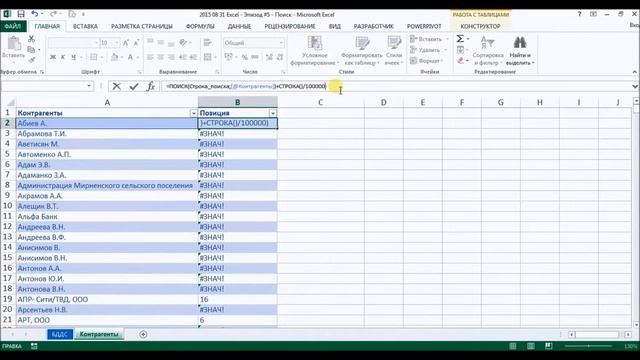Increase the cell indent
640x360 pixels.
193,57
